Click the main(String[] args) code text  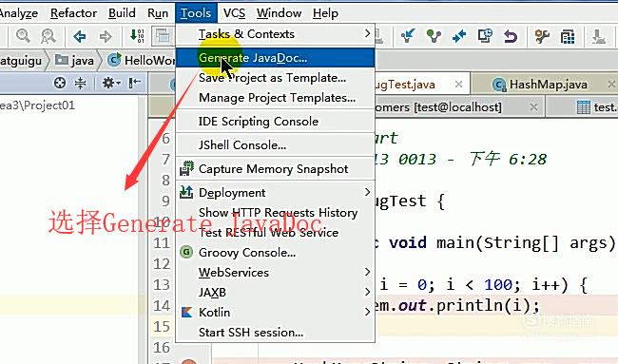(526, 242)
